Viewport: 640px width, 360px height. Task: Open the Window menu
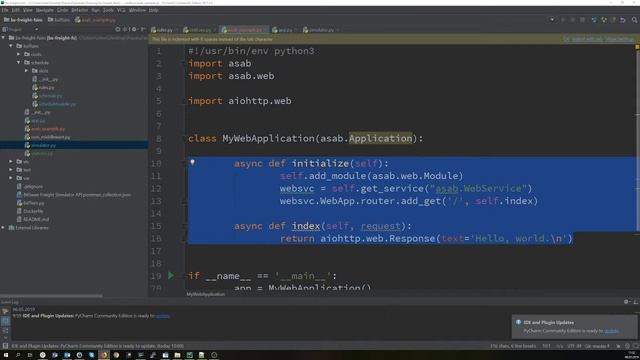click(x=137, y=10)
